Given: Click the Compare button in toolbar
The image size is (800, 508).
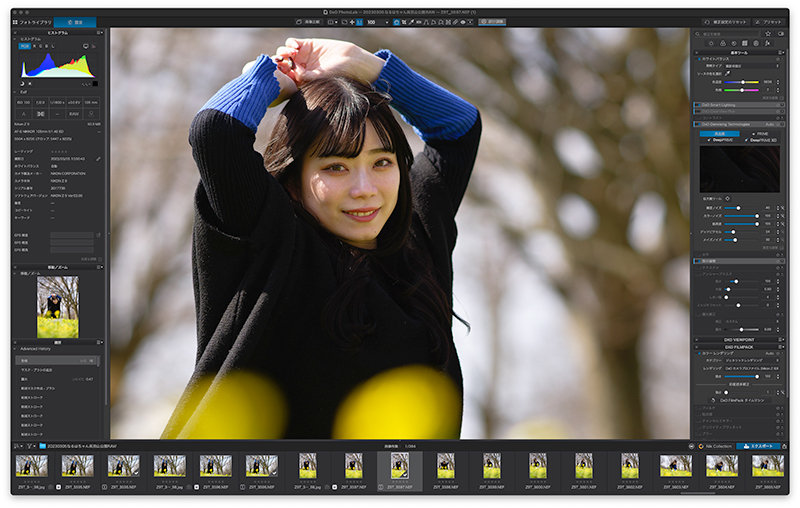Looking at the screenshot, I should pyautogui.click(x=308, y=22).
